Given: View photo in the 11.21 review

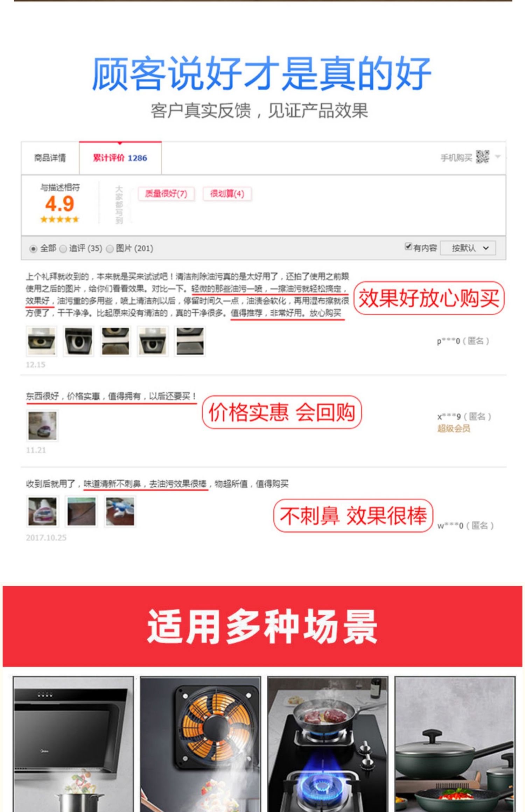Looking at the screenshot, I should (x=42, y=425).
